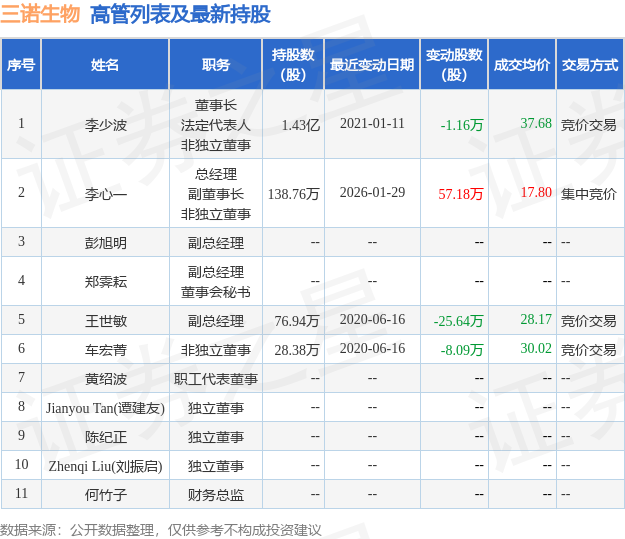625x539 pixels.
Task: Click the -8.09万 change value
Action: point(462,350)
